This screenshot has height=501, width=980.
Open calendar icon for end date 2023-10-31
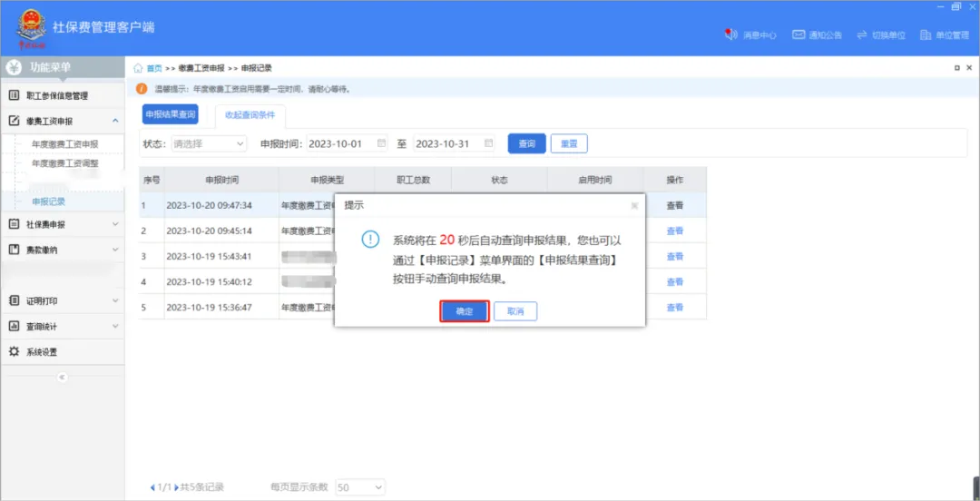[489, 143]
